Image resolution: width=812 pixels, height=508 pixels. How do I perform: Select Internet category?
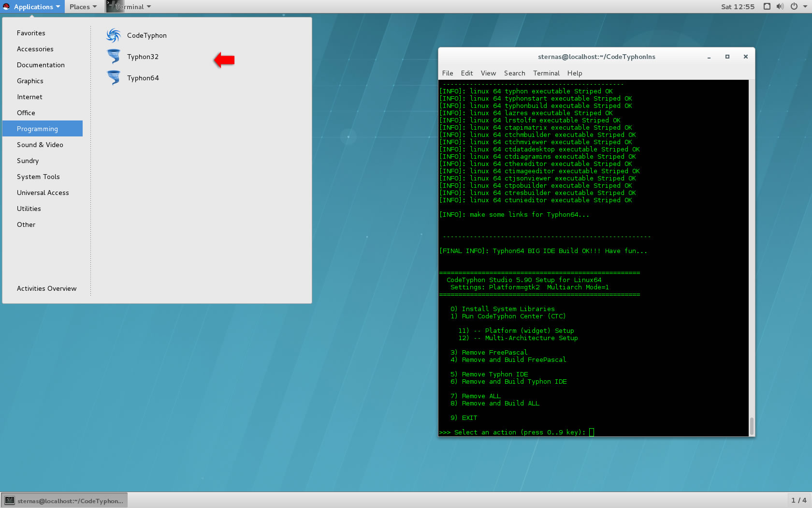click(43, 97)
